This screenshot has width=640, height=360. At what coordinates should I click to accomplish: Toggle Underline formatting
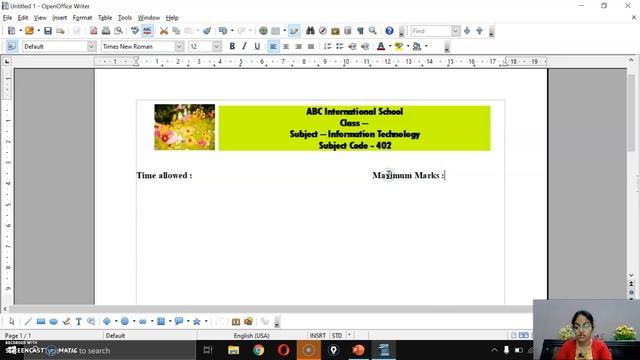tap(257, 46)
